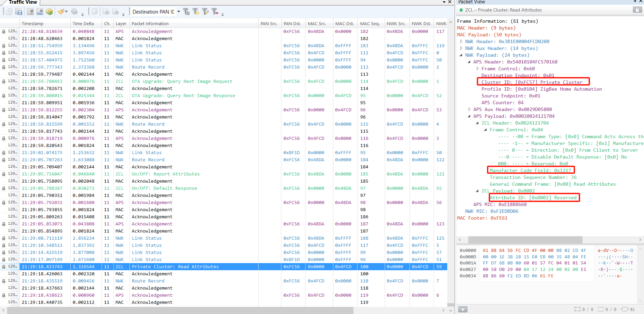Screen dimensions: 644x314
Task: Click the column lock layout toolbar icon
Action: (30, 12)
